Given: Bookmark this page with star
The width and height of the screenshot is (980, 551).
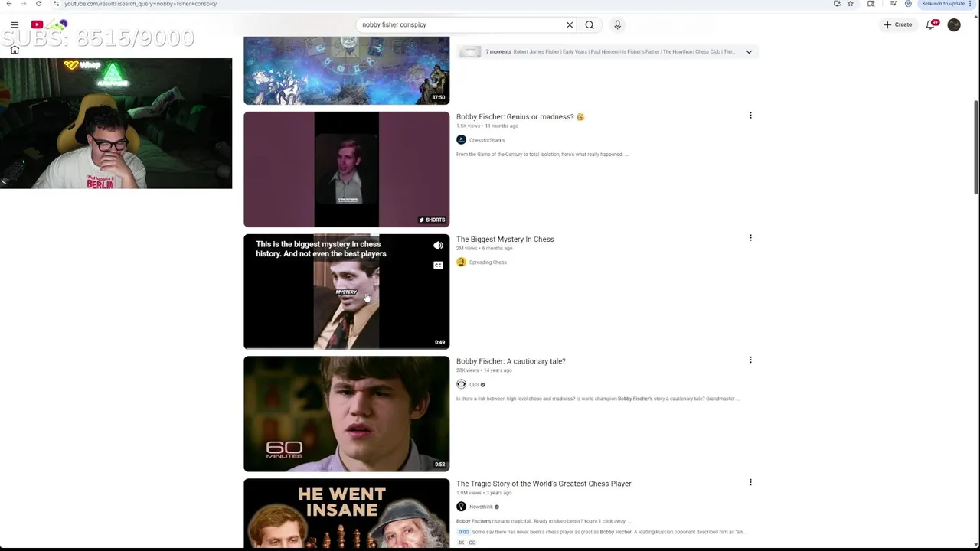Looking at the screenshot, I should (x=850, y=4).
